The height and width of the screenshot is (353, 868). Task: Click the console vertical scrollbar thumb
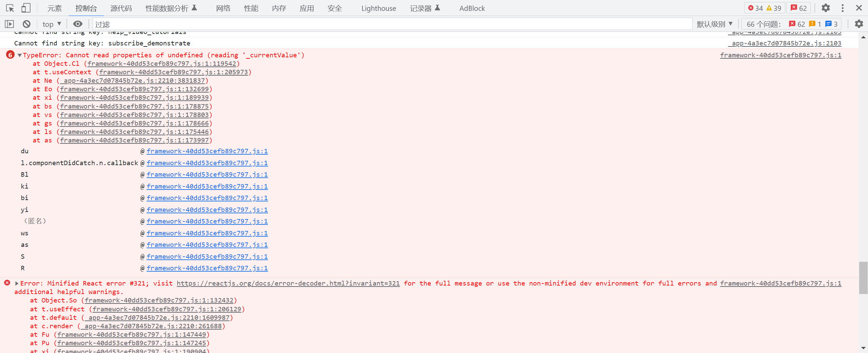point(863,277)
